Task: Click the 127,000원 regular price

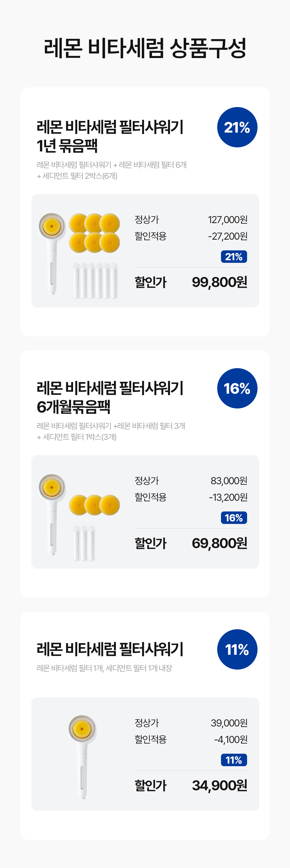Action: point(228,220)
